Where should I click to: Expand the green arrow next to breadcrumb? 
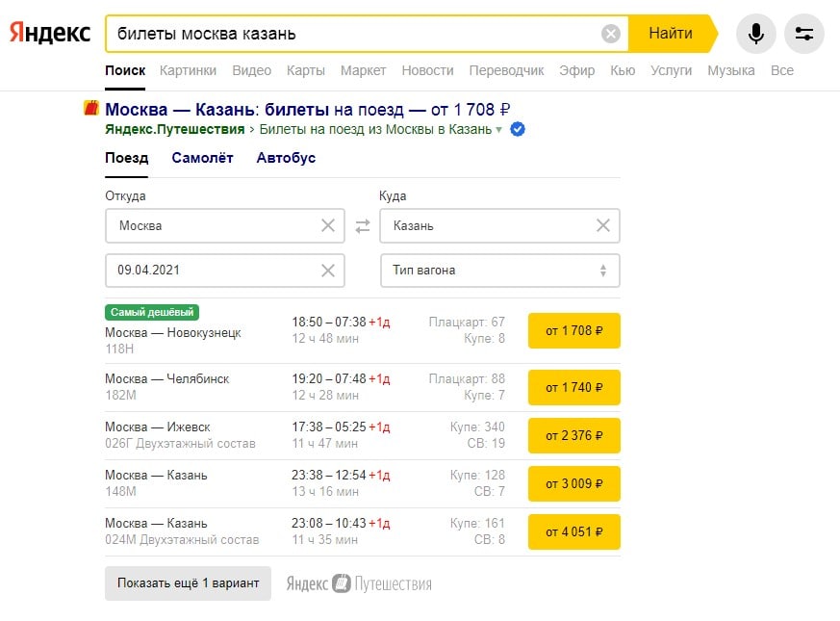(499, 130)
